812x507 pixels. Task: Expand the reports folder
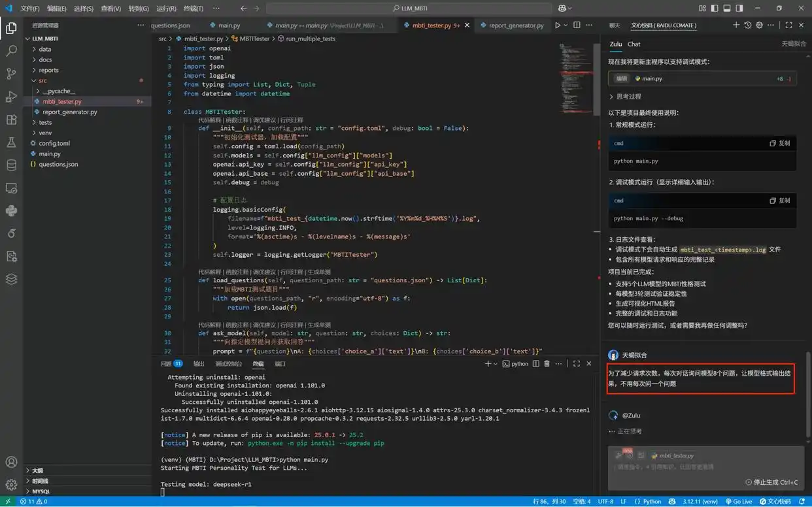click(48, 70)
